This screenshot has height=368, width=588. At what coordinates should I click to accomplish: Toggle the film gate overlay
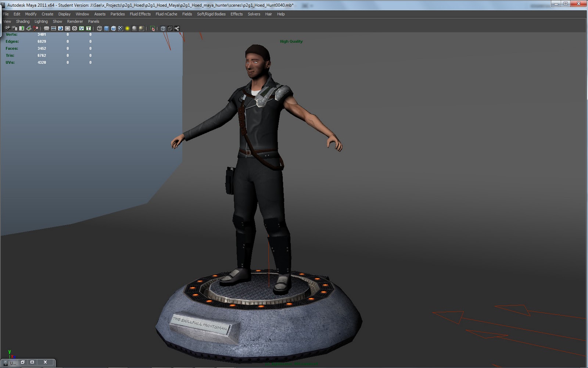[x=53, y=28]
